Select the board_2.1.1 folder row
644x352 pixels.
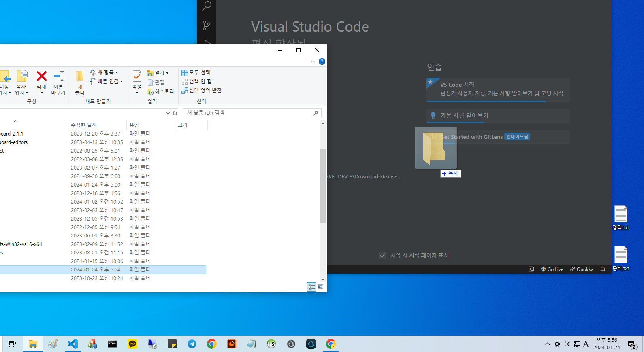(x=103, y=134)
